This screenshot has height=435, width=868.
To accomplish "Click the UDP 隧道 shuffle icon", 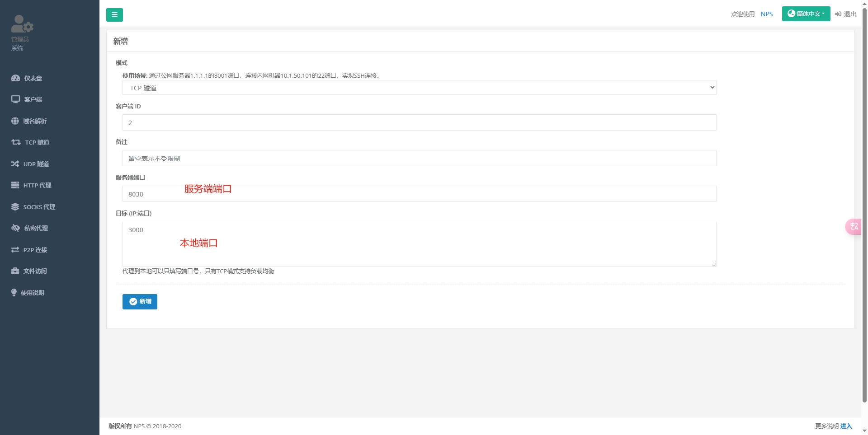I will pos(15,164).
